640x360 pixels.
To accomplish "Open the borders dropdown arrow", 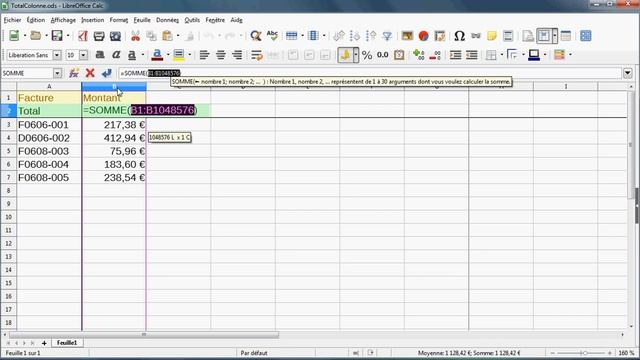I will coord(502,55).
